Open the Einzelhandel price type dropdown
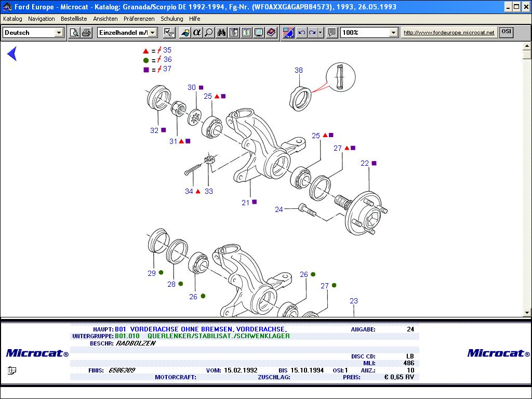Viewport: 532px width, 399px height. coord(153,33)
